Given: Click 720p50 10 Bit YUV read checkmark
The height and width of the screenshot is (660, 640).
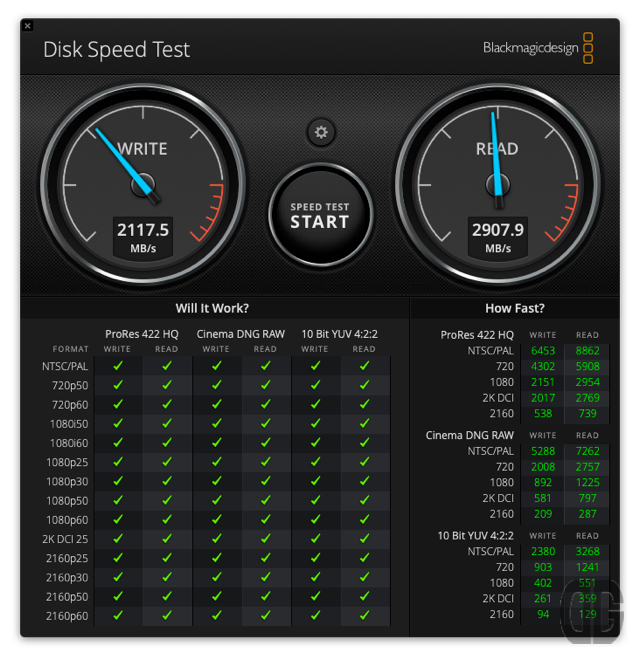Looking at the screenshot, I should click(x=364, y=385).
